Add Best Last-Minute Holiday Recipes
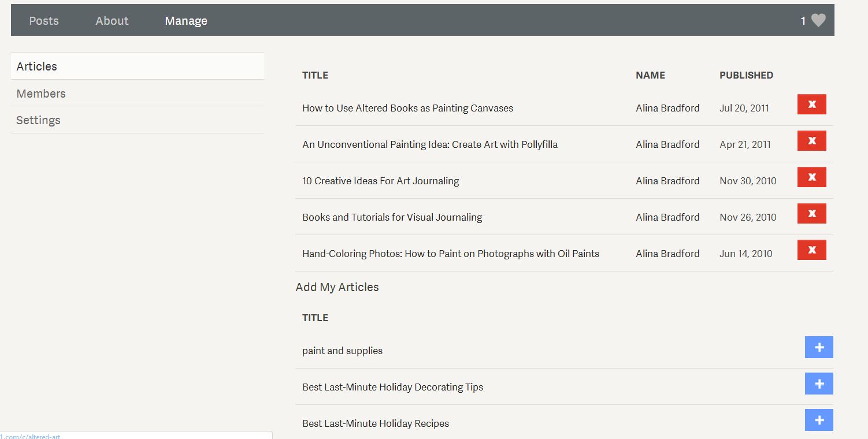Screen dimensions: 868x439 (x=818, y=420)
